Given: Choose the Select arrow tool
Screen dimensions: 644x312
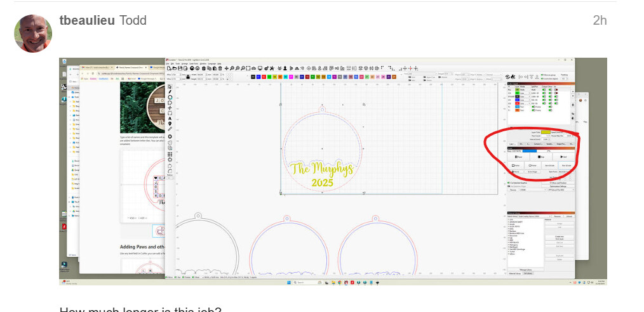Looking at the screenshot, I should [x=170, y=86].
